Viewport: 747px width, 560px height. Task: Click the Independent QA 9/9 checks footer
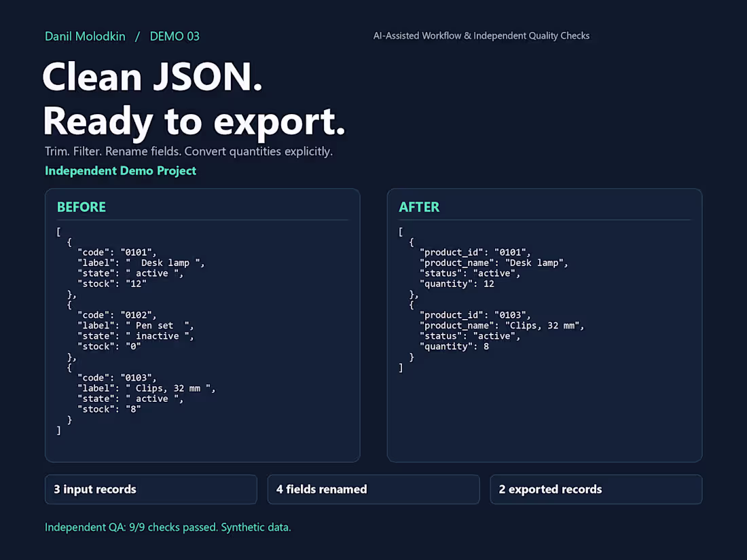(168, 527)
